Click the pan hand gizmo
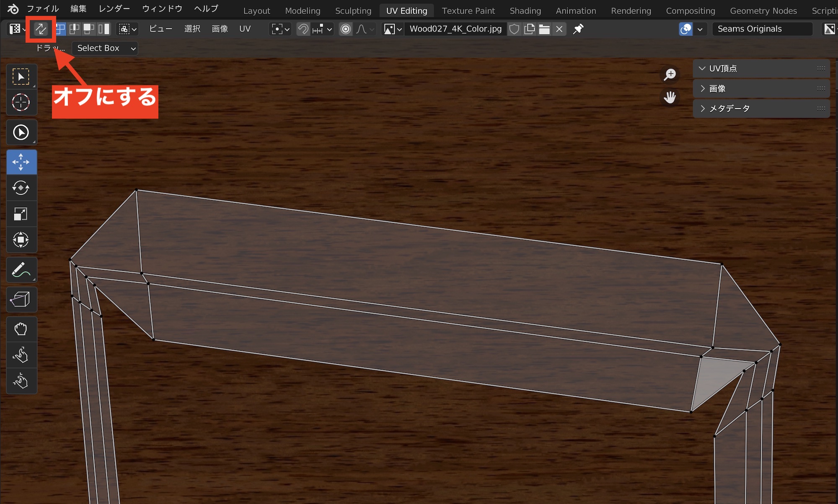838x504 pixels. (x=670, y=97)
